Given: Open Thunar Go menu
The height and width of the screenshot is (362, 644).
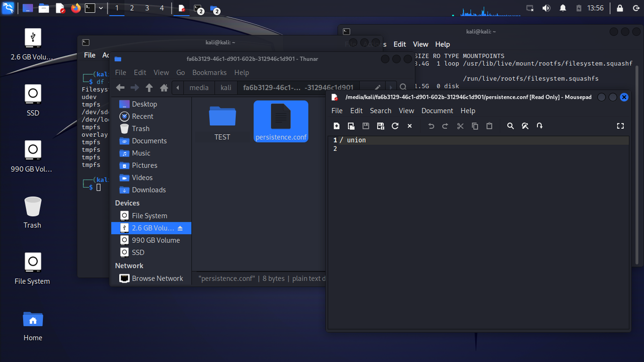Looking at the screenshot, I should (x=181, y=72).
